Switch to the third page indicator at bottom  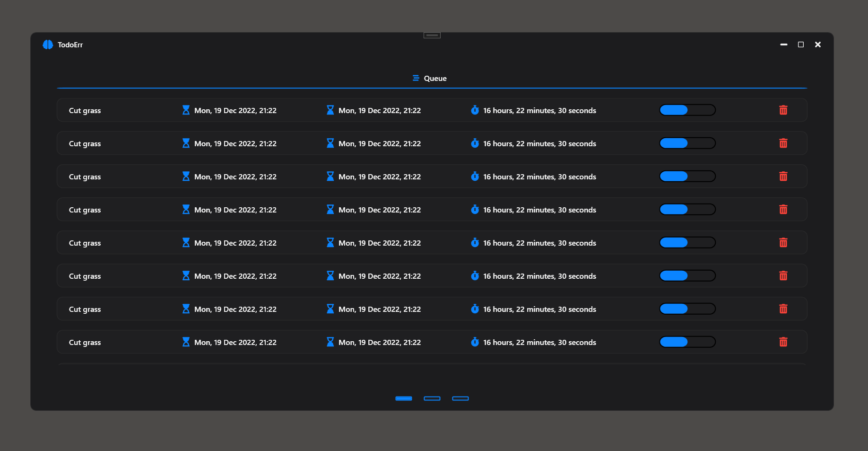[460, 398]
